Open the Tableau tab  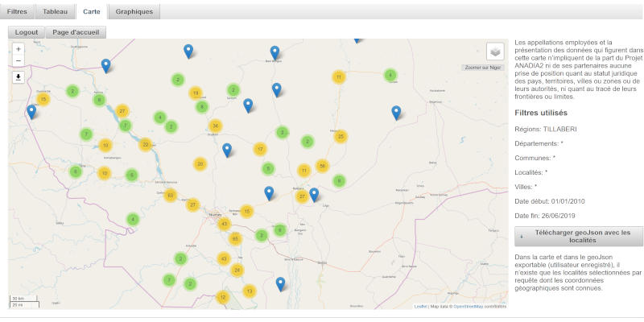[x=55, y=12]
